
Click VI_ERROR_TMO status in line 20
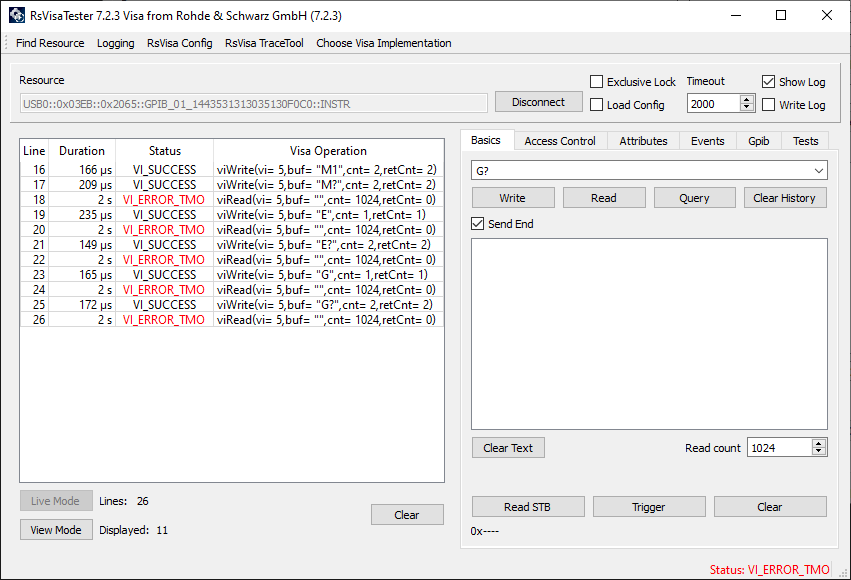163,230
